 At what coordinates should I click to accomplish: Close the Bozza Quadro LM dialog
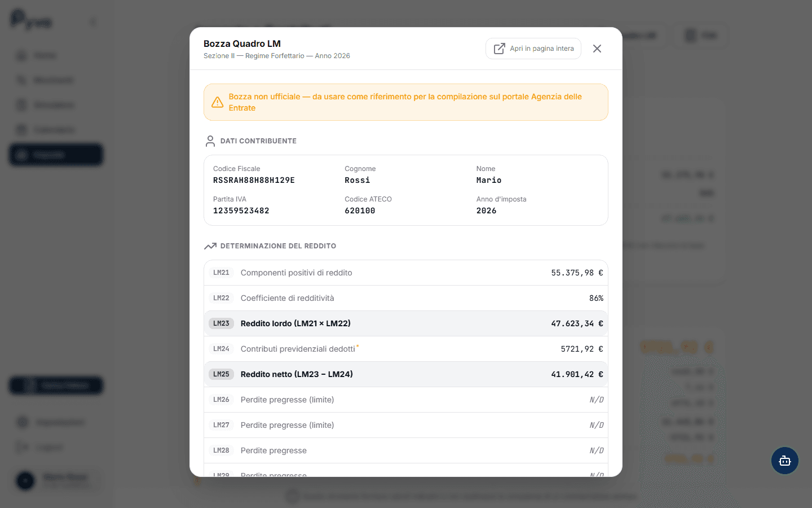tap(597, 49)
